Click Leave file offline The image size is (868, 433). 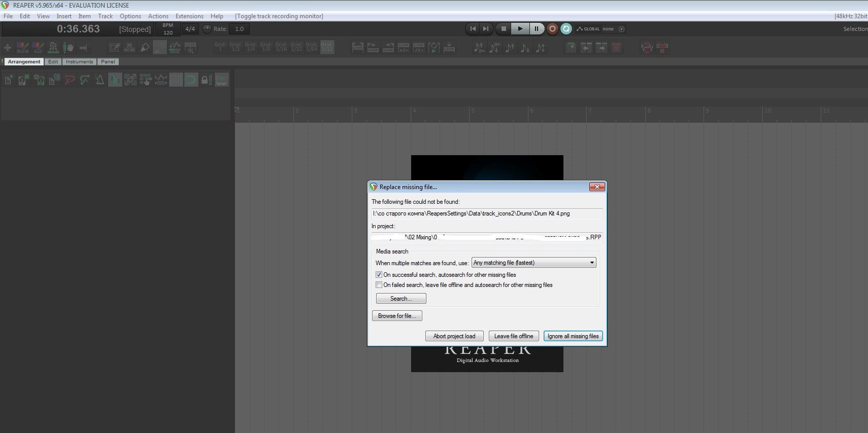(514, 336)
